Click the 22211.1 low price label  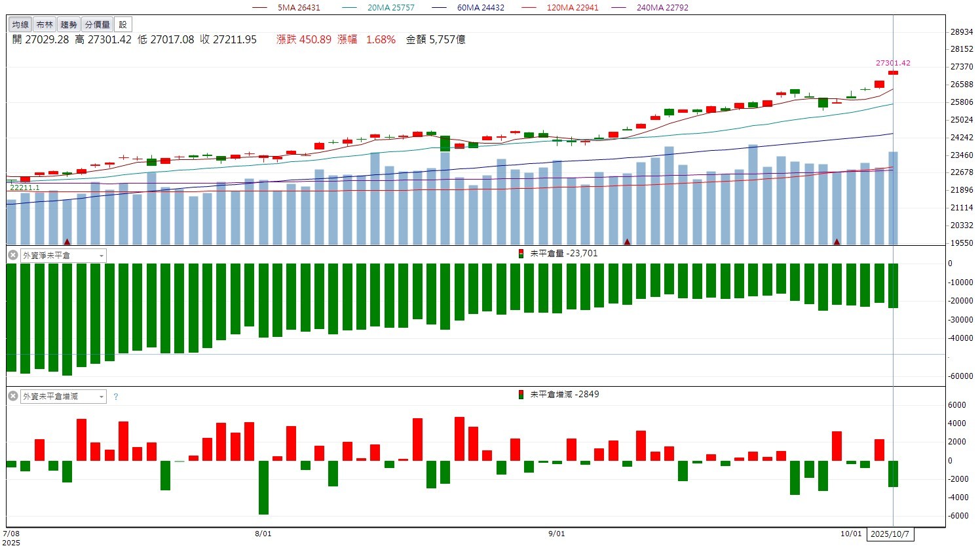coord(25,187)
